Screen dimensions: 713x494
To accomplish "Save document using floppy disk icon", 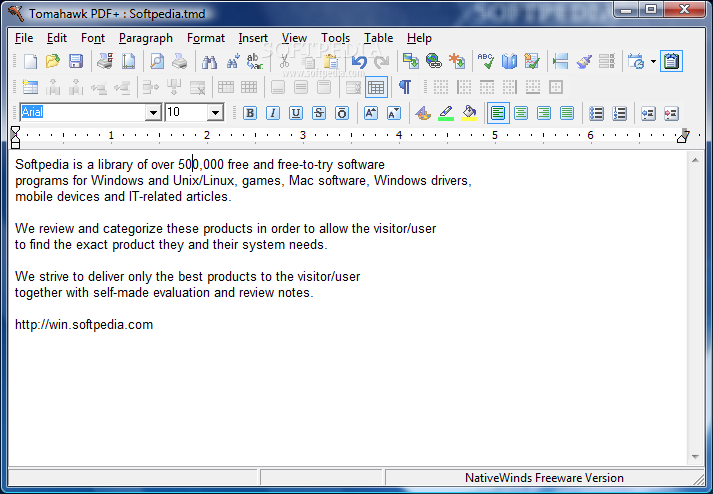I will 75,61.
